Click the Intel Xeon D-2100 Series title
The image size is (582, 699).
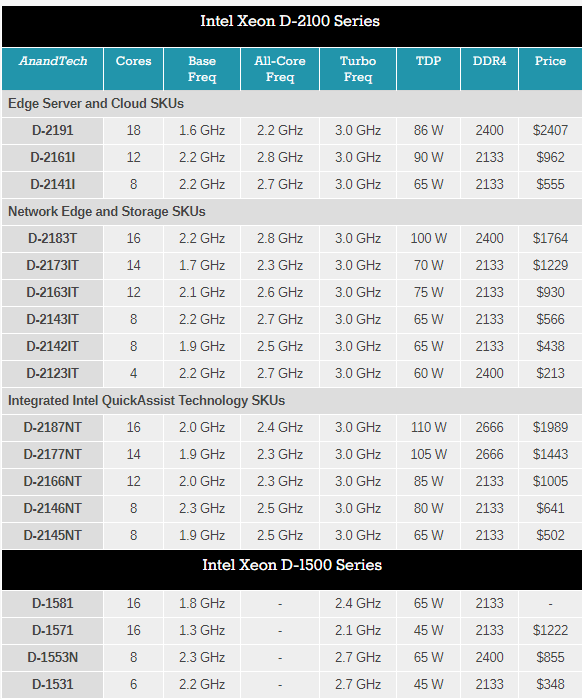pyautogui.click(x=290, y=21)
